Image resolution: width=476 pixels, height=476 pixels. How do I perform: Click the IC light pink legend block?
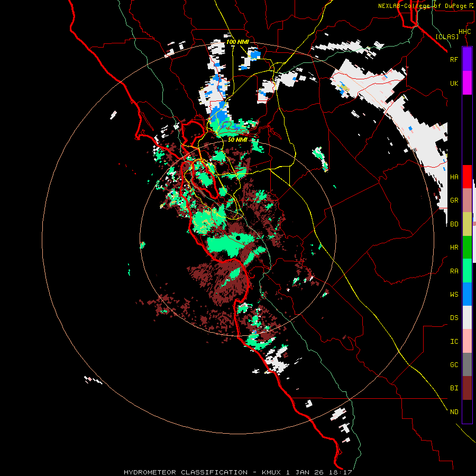(467, 341)
